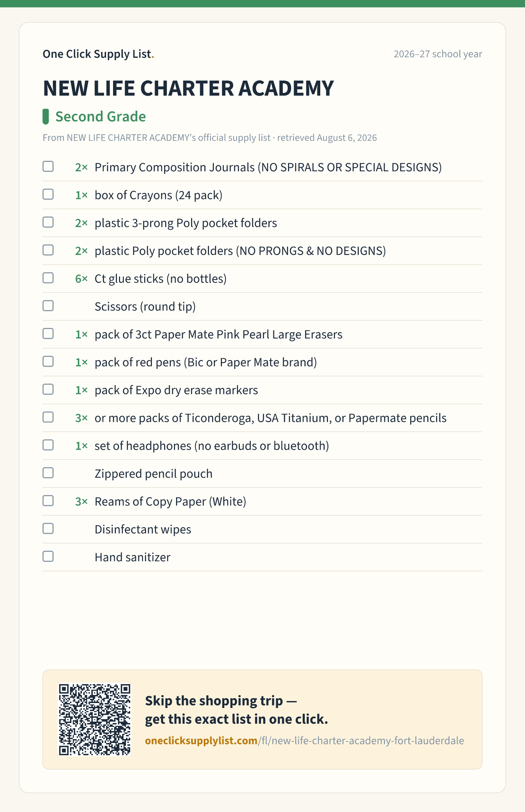
Task: Mark the red pens checkbox
Action: coord(48,362)
